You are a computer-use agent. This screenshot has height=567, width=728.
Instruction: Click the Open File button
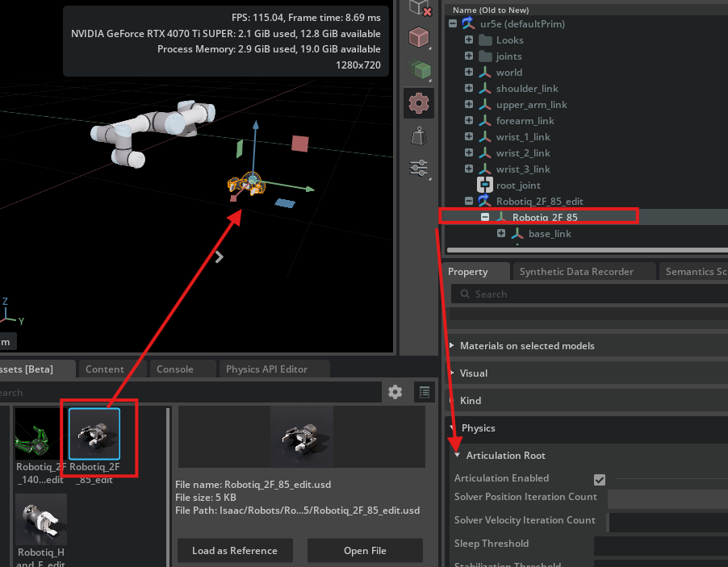pos(364,550)
